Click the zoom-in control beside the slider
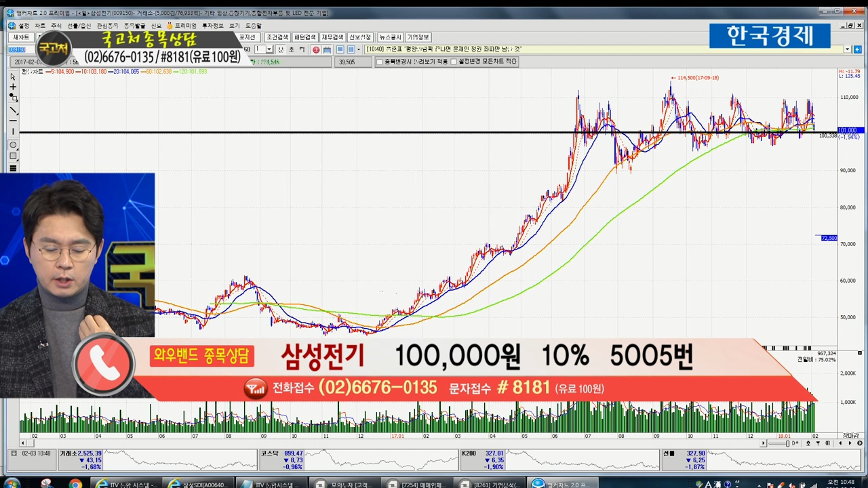Screen dimensions: 868x488 795,443
